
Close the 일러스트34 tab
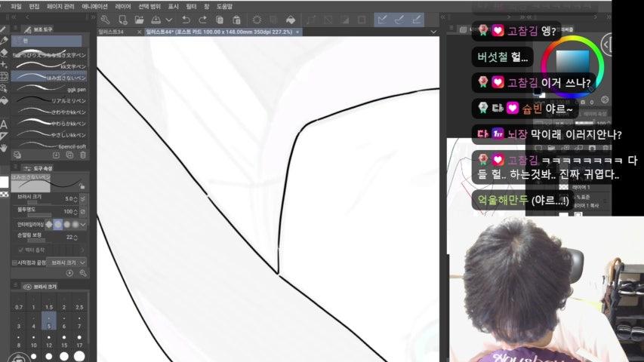click(139, 32)
